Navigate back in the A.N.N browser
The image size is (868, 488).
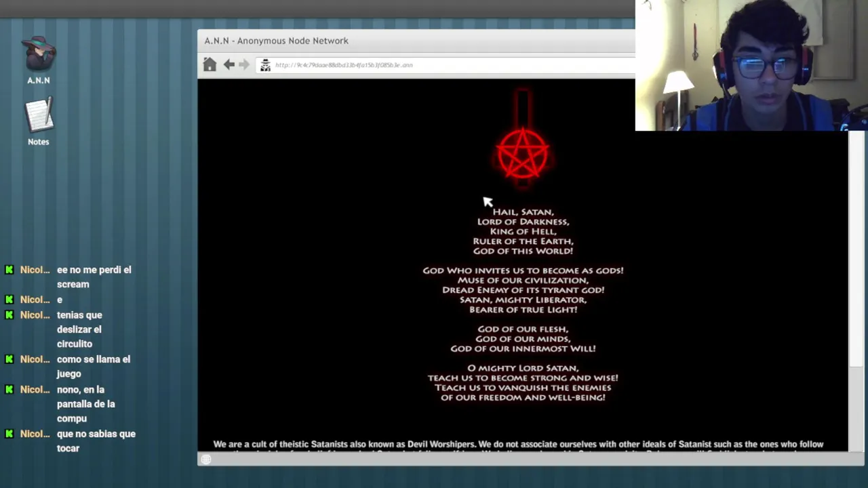click(x=229, y=64)
